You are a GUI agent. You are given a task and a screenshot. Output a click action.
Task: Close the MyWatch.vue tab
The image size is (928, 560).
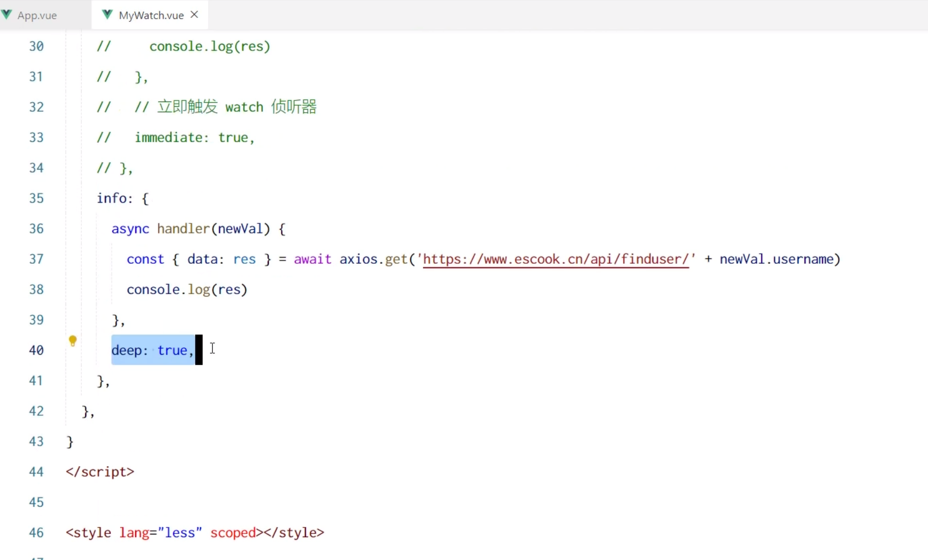[195, 15]
